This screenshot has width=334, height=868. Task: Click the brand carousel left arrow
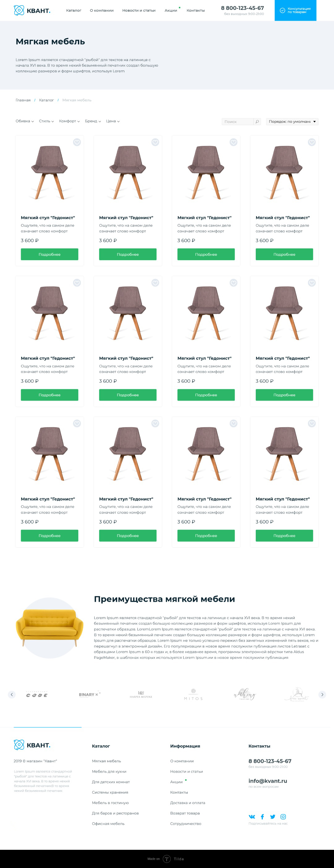pos(12,695)
